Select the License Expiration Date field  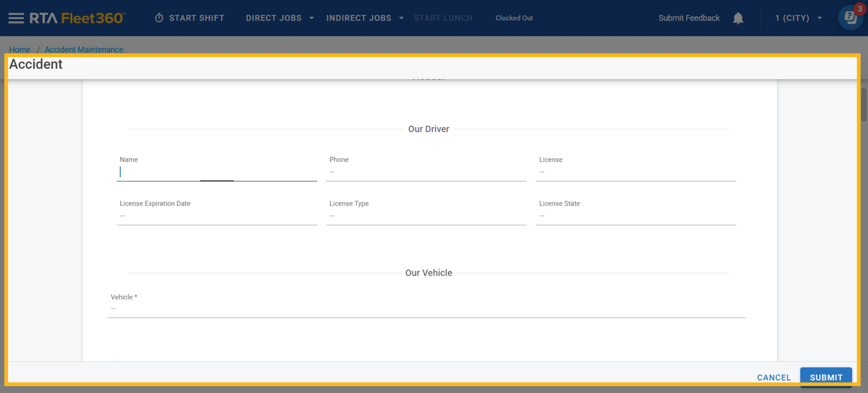tap(217, 216)
